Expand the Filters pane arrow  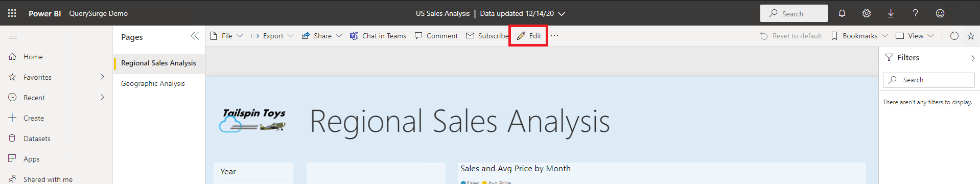click(973, 58)
